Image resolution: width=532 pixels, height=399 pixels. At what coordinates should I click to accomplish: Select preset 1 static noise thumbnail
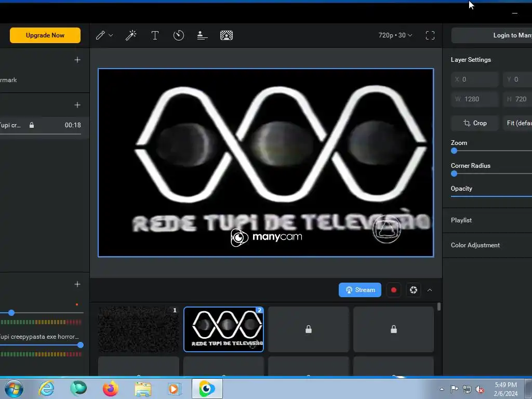point(138,329)
